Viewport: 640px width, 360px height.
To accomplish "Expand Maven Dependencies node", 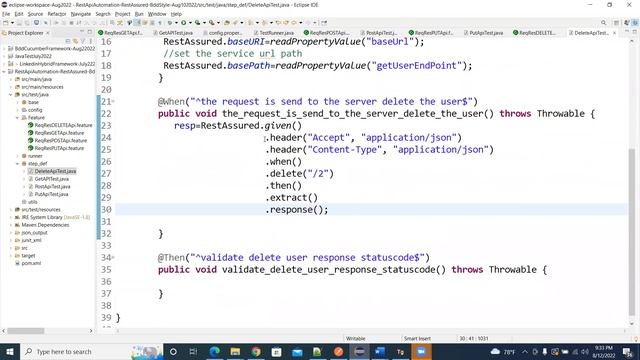I will click(11, 225).
